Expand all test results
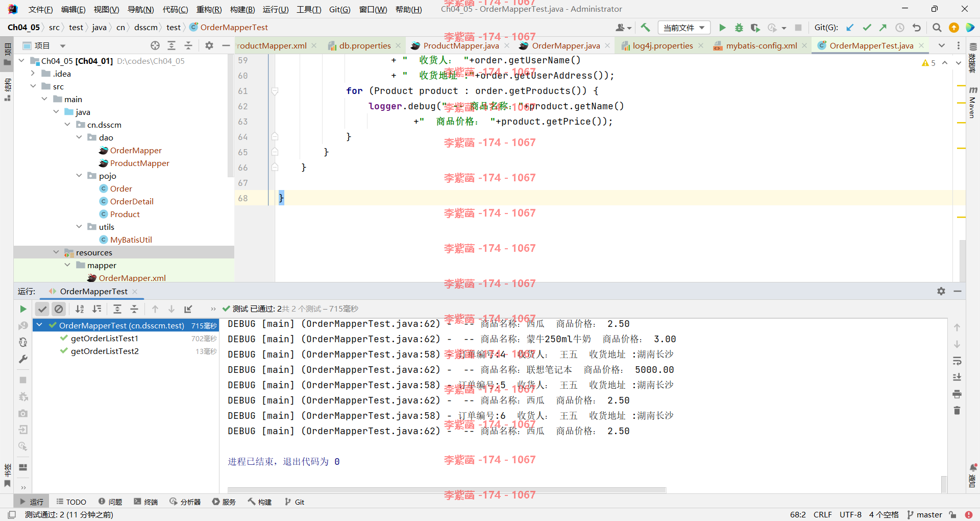The width and height of the screenshot is (980, 521). tap(117, 309)
